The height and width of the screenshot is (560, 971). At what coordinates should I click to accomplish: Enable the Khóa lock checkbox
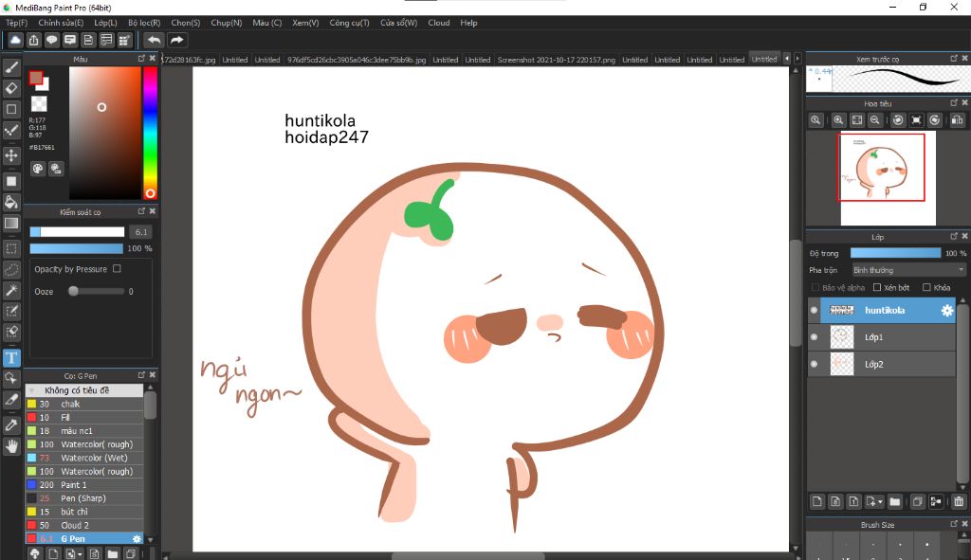coord(926,287)
